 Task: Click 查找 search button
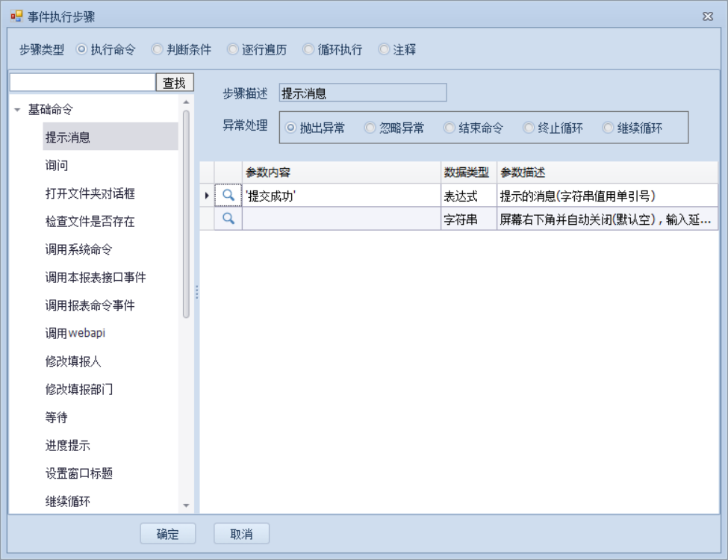pyautogui.click(x=174, y=83)
